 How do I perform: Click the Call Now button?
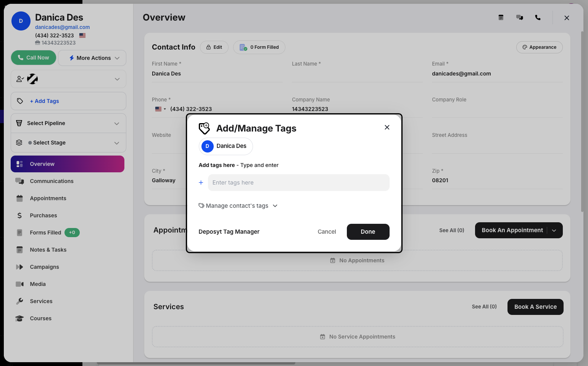(x=34, y=58)
